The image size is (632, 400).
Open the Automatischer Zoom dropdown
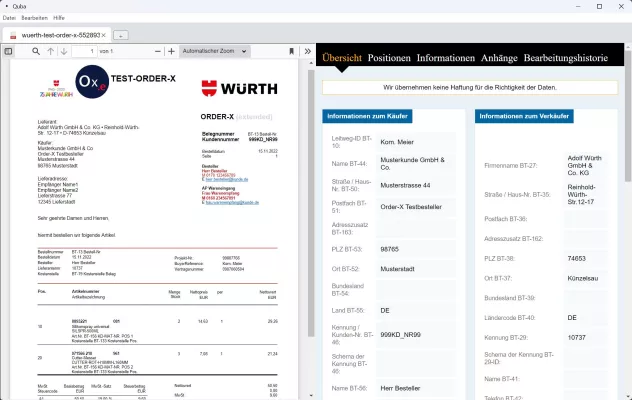point(214,51)
